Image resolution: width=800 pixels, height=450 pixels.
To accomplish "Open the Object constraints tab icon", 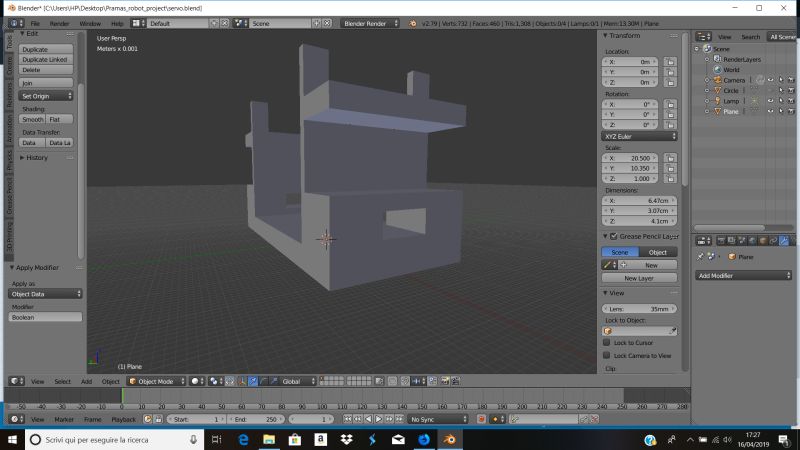I will pyautogui.click(x=773, y=241).
